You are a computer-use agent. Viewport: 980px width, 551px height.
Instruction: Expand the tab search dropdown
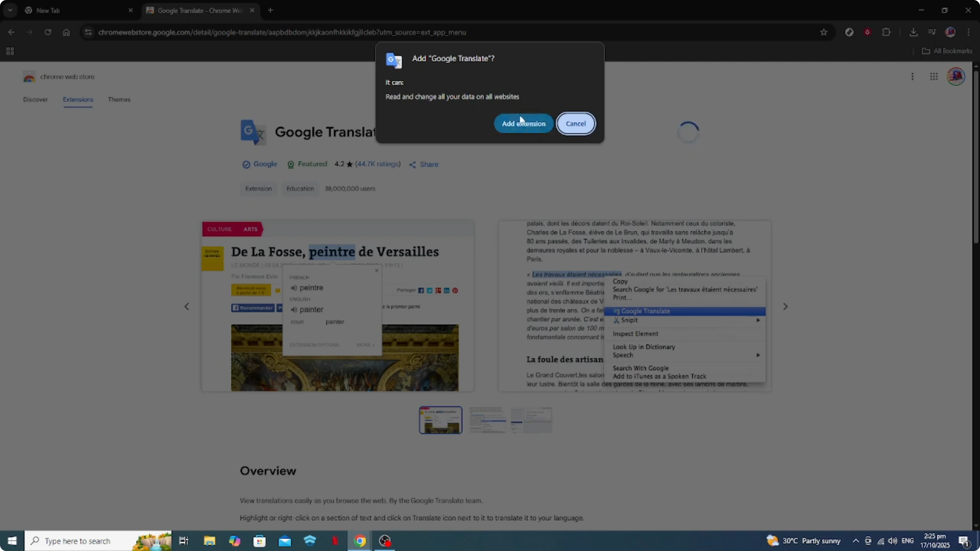point(10,10)
